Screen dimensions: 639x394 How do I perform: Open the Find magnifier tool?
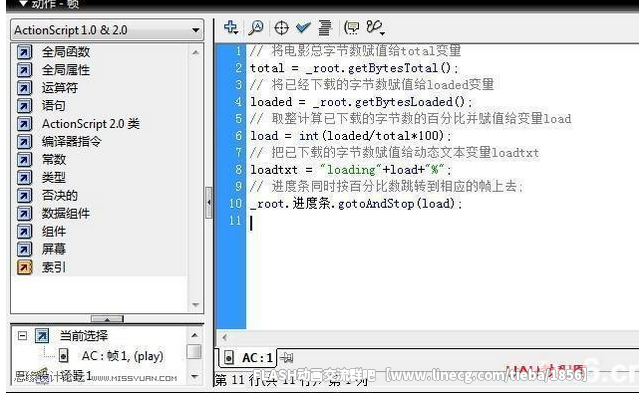(x=256, y=27)
